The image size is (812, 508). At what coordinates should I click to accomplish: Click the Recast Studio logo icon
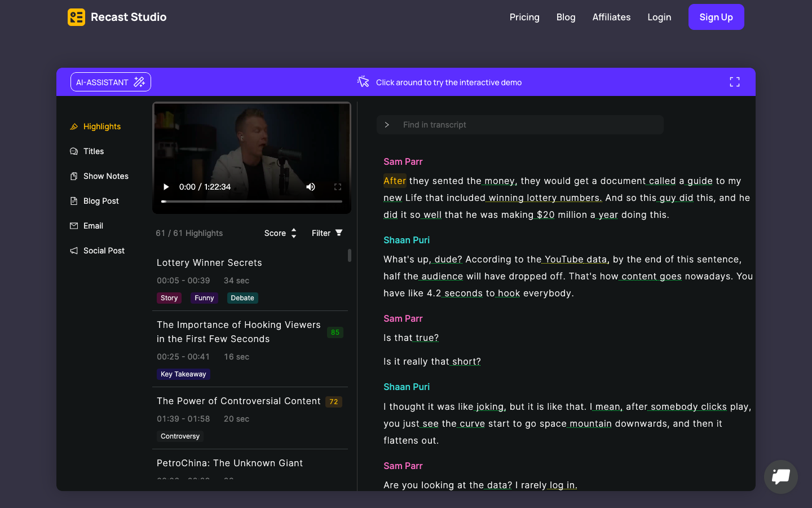coord(76,17)
